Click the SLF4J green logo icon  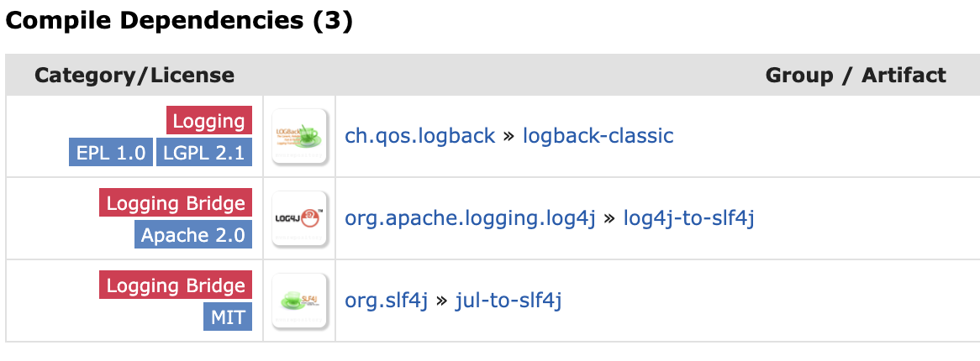pyautogui.click(x=299, y=301)
